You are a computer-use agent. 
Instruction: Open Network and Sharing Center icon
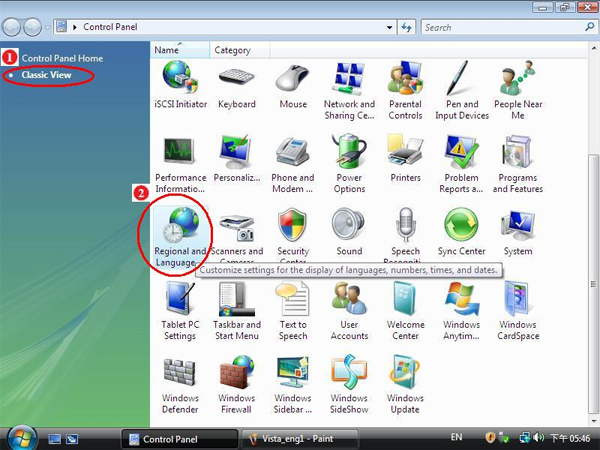[x=349, y=78]
